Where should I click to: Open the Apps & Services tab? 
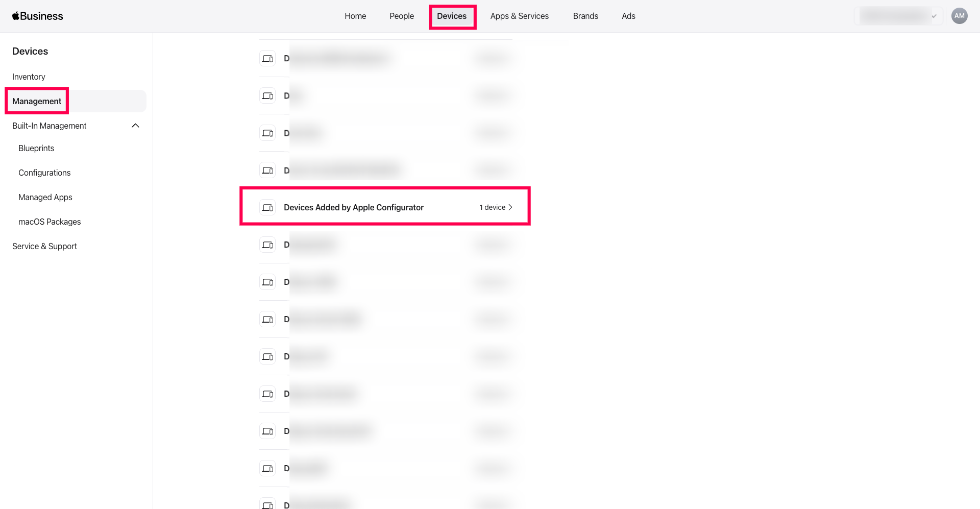520,16
